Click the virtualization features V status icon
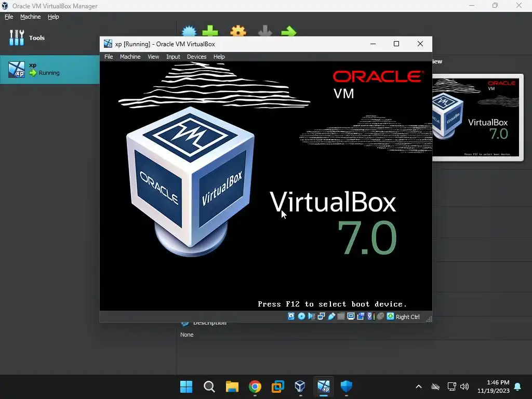 (x=370, y=316)
